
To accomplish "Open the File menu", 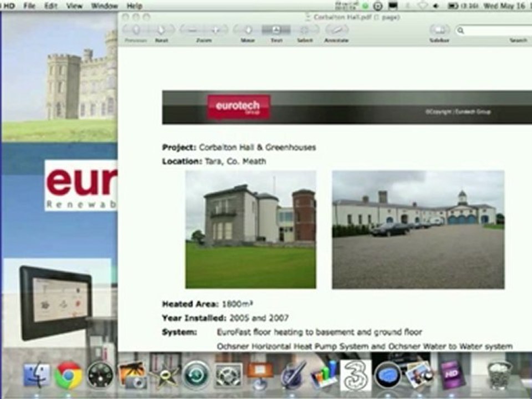I will [x=29, y=6].
